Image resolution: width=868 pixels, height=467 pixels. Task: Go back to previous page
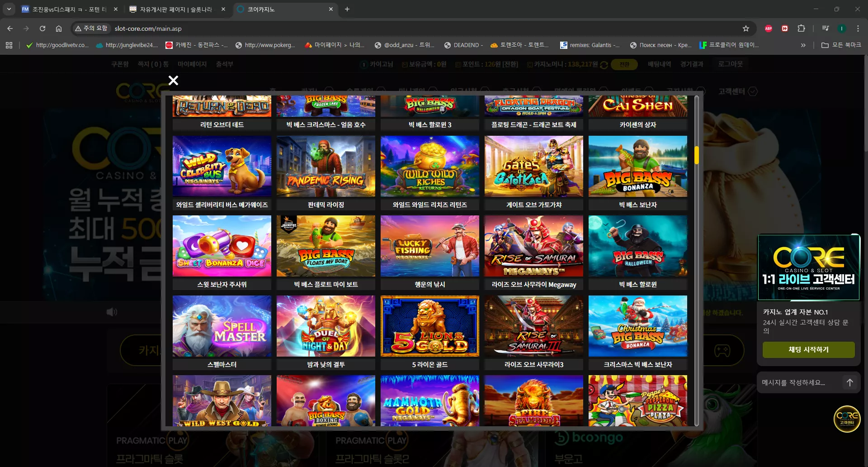[x=10, y=29]
